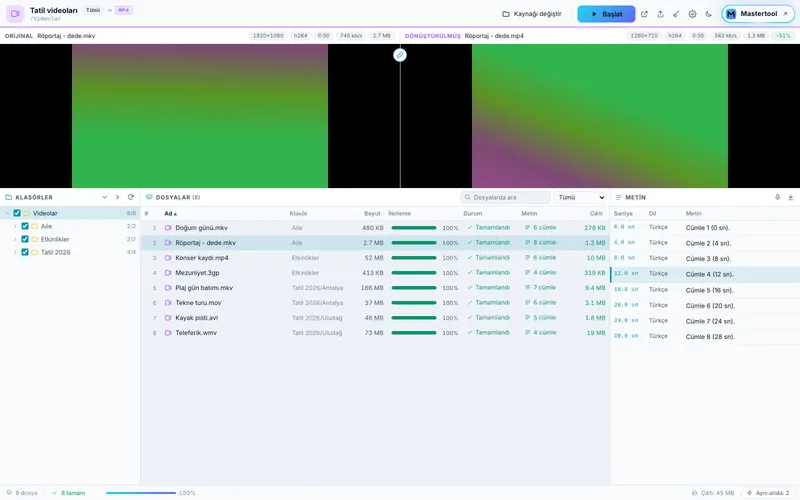800x500 pixels.
Task: Click the Dosyalar panel header icon
Action: pyautogui.click(x=149, y=197)
